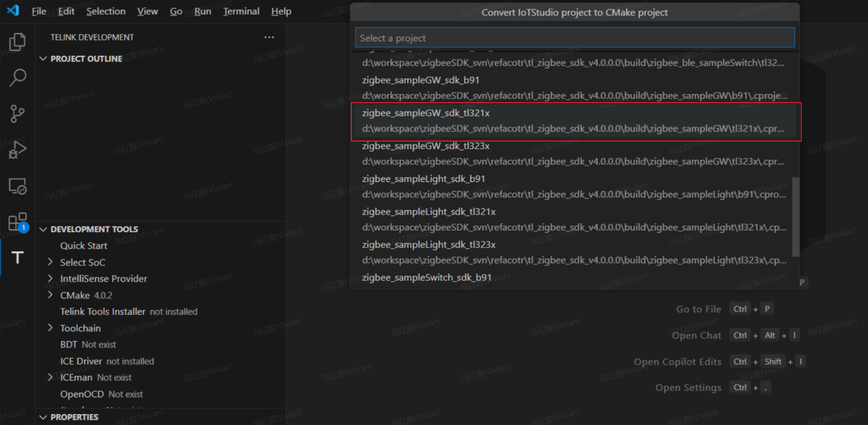868x425 pixels.
Task: Open Extensions view with update badge
Action: [17, 222]
